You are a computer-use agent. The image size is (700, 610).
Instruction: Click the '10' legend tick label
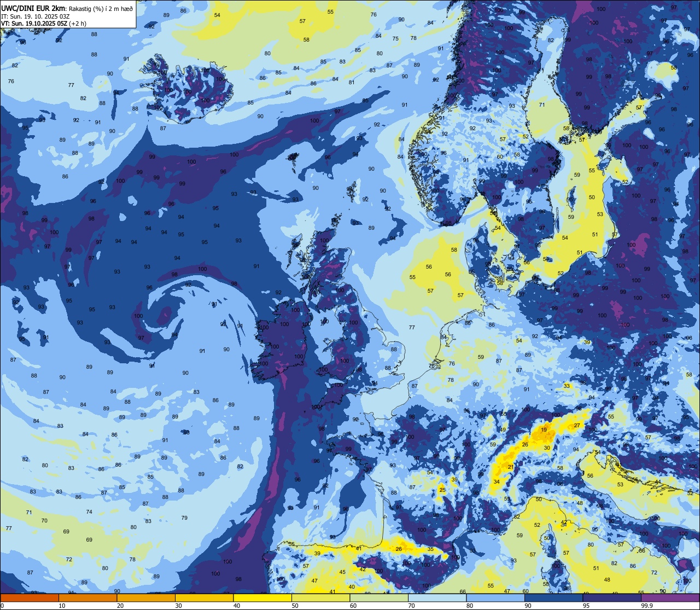62,606
